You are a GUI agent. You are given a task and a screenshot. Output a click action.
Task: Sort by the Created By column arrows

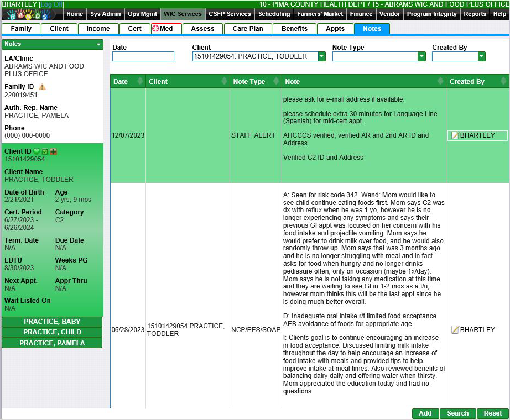503,82
